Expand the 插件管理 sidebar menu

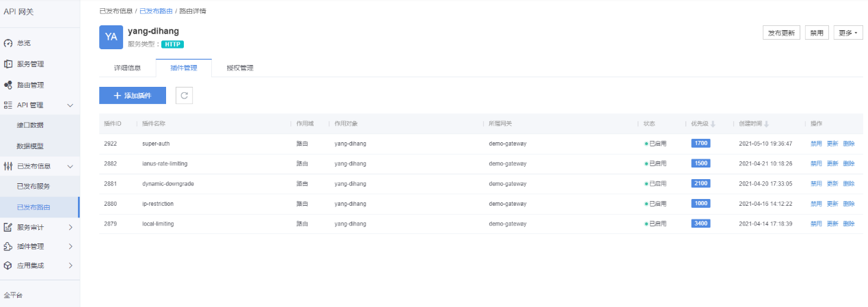70,246
